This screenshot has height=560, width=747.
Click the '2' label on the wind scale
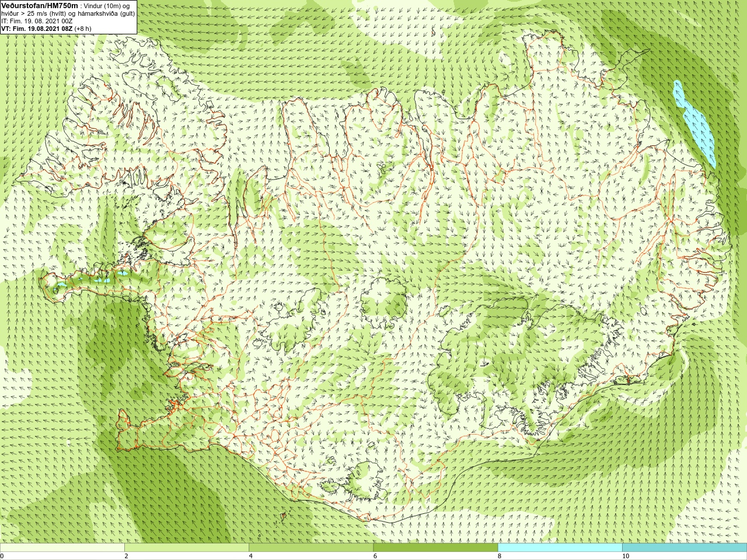coord(127,556)
